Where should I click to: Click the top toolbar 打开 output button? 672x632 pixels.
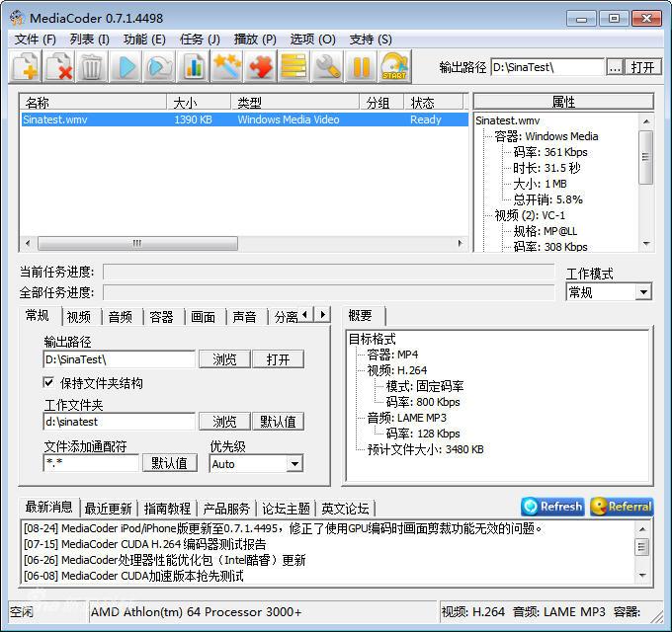(642, 67)
